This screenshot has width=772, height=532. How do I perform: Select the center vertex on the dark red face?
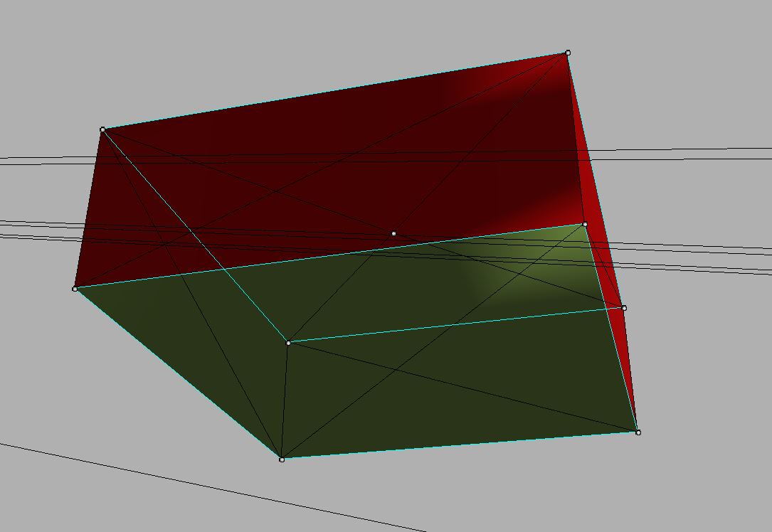tap(393, 233)
